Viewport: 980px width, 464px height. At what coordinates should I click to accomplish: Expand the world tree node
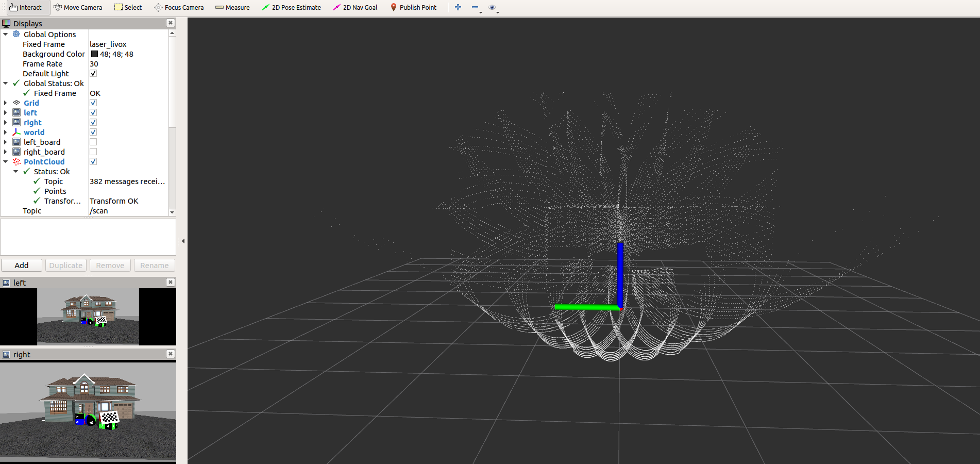pyautogui.click(x=6, y=132)
